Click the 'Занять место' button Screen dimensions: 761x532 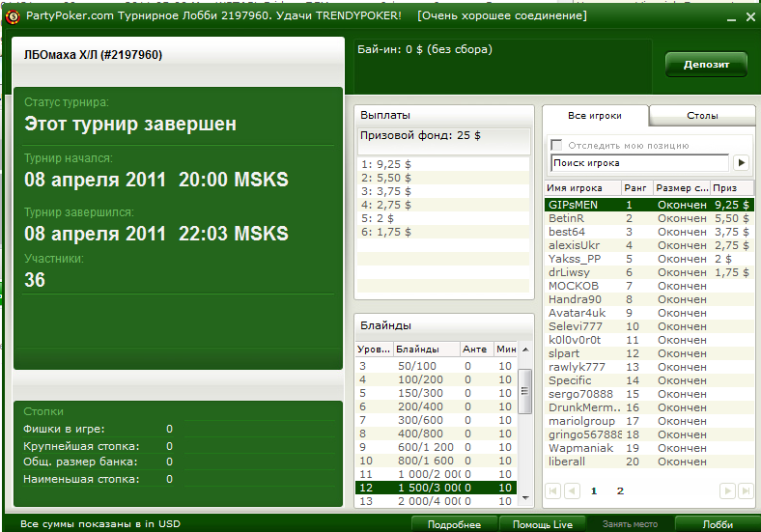[x=630, y=524]
